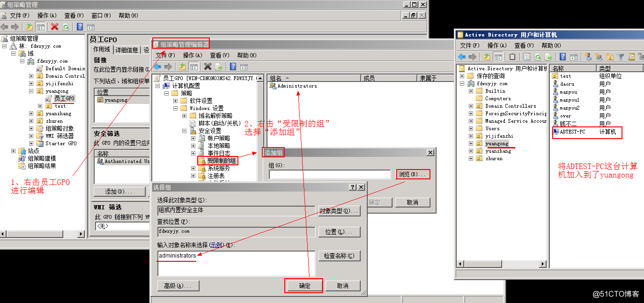The width and height of the screenshot is (644, 303).
Task: Click 检查名称(C) button
Action: pyautogui.click(x=340, y=256)
